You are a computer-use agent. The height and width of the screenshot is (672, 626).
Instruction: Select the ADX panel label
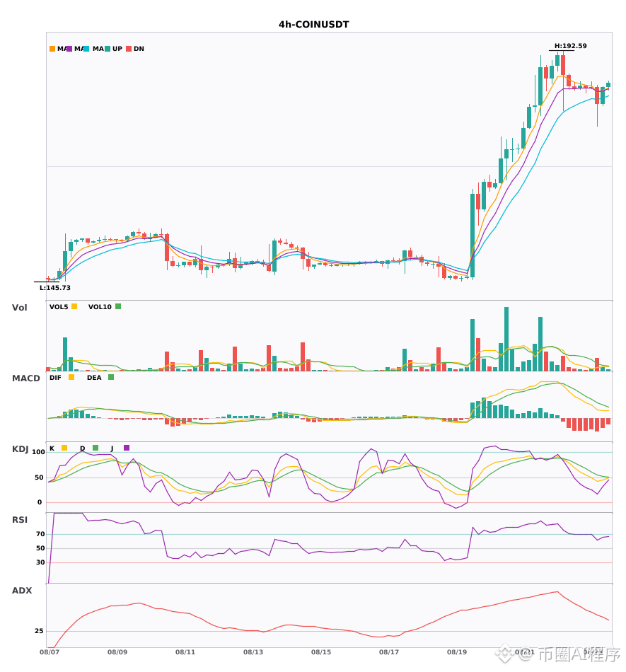(x=22, y=591)
